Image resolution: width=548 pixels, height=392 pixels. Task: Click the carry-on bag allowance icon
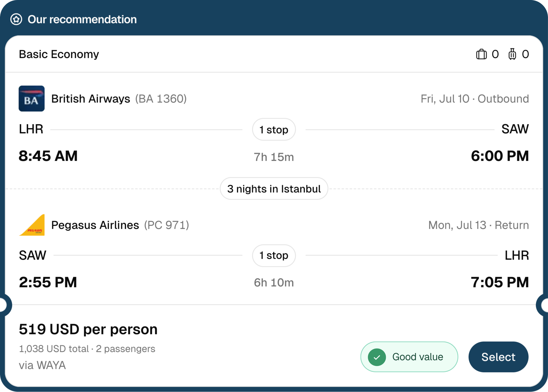pos(481,54)
